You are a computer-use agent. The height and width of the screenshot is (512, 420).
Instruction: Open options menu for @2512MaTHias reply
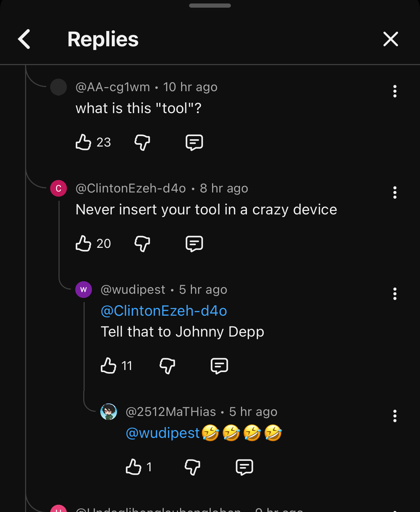tap(395, 416)
